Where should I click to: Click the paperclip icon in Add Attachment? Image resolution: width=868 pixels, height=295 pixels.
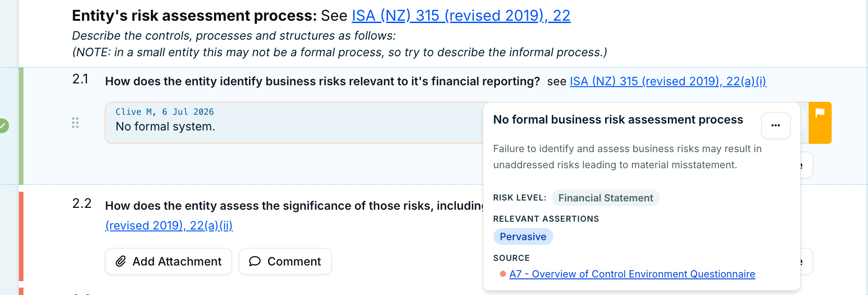click(121, 261)
